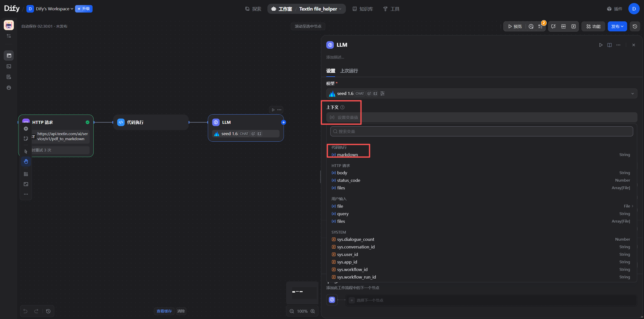This screenshot has height=319, width=644.
Task: Open the 发布 publish dropdown
Action: click(x=617, y=26)
